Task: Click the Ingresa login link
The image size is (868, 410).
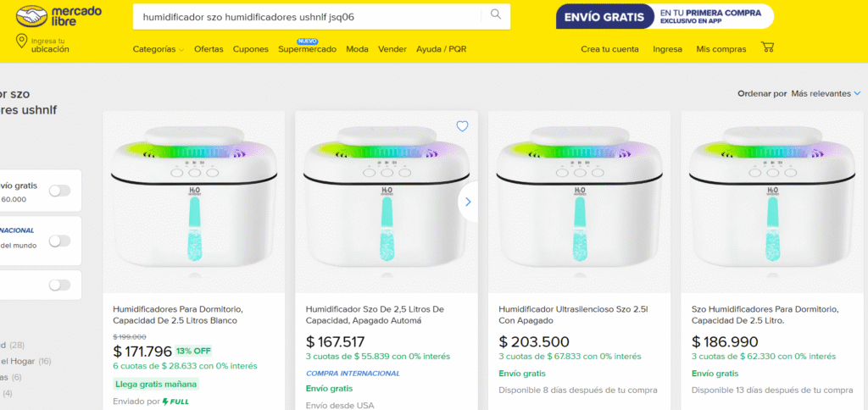Action: point(667,49)
